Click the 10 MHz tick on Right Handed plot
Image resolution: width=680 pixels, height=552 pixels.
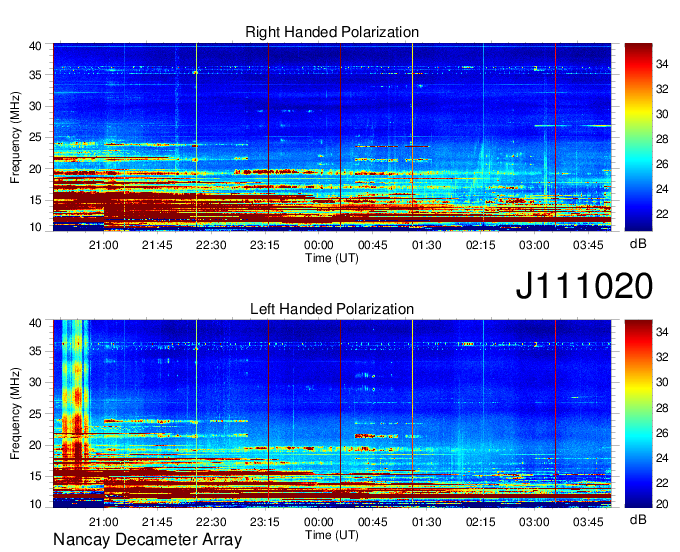35,227
